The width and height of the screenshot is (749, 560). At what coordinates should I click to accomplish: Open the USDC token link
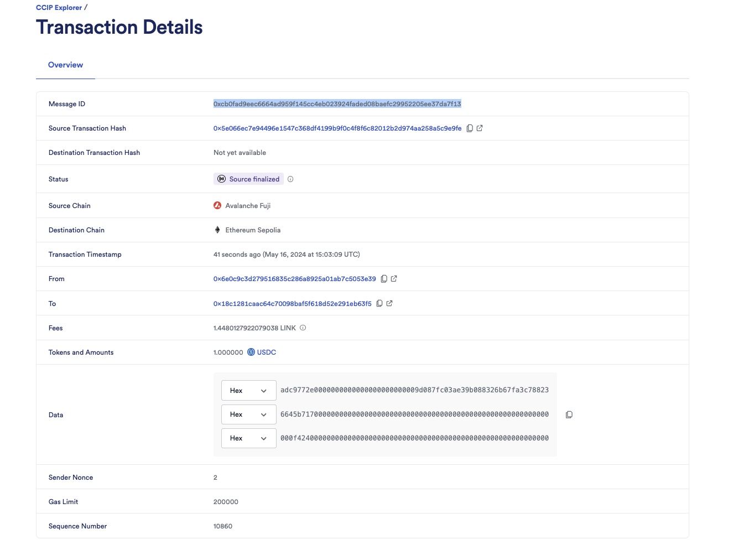click(x=266, y=352)
